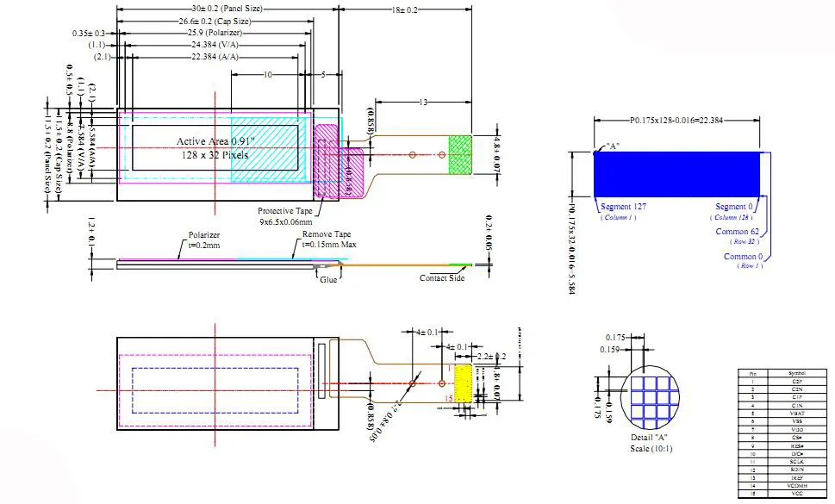Click the 'Common 0' label
The width and height of the screenshot is (835, 504).
tap(743, 257)
